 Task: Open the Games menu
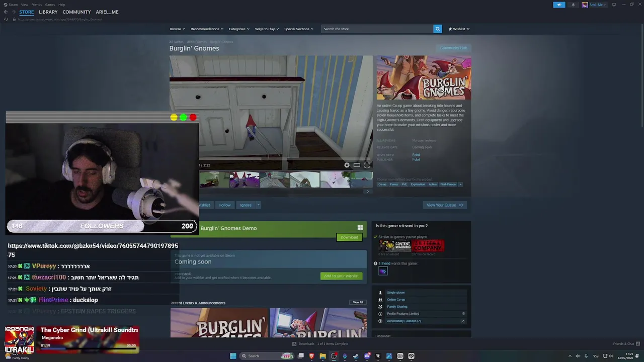point(50,5)
